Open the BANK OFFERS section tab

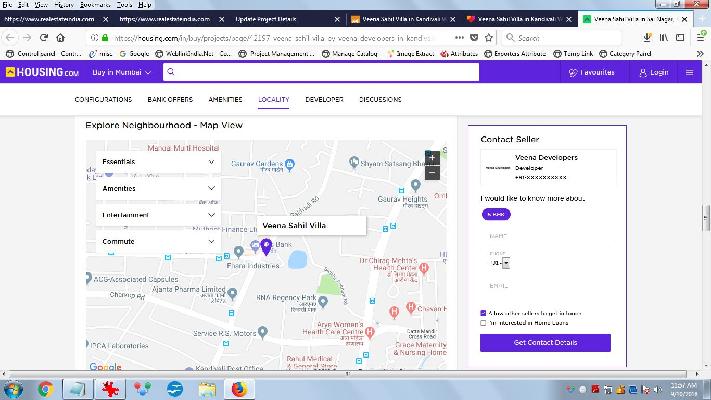pos(170,99)
